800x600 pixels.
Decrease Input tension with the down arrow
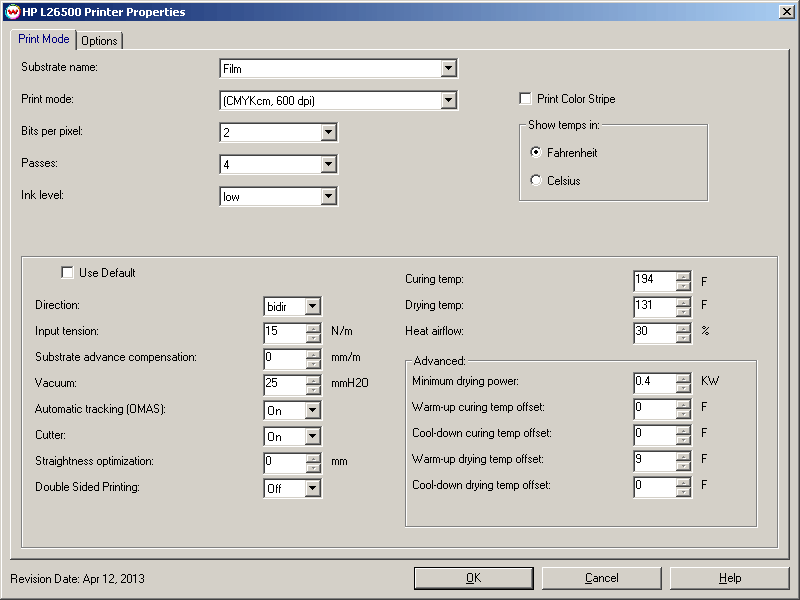point(313,337)
